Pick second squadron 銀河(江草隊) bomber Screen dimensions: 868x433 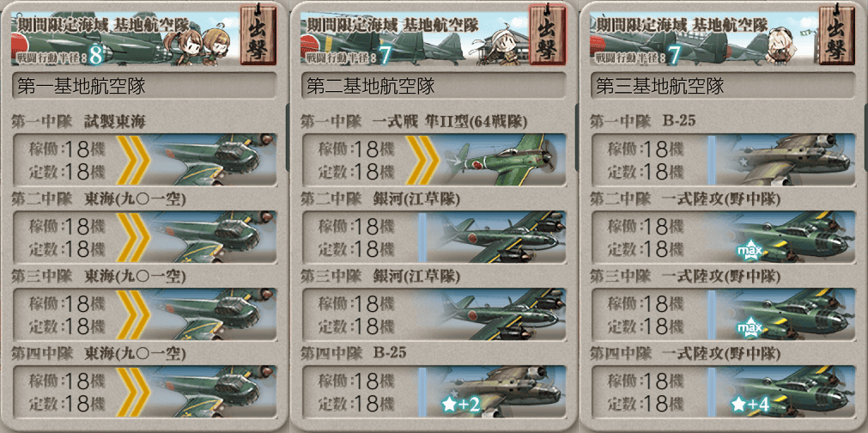click(434, 236)
